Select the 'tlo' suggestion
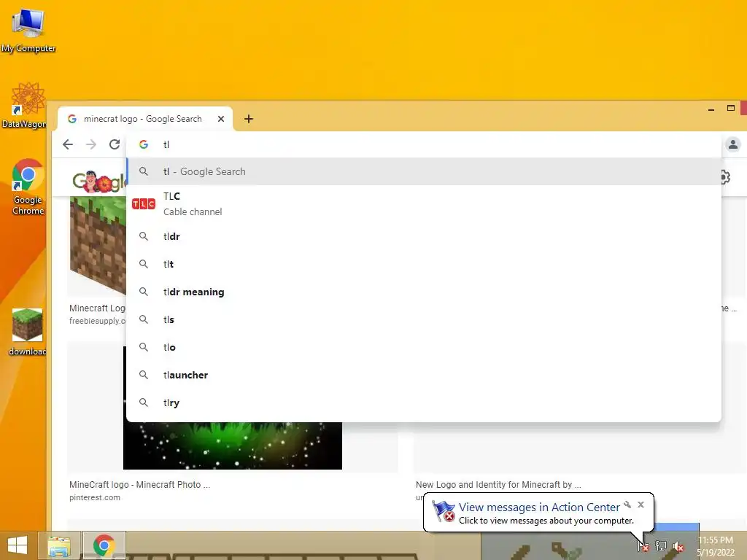Screen dimensions: 747x560 tap(424, 347)
